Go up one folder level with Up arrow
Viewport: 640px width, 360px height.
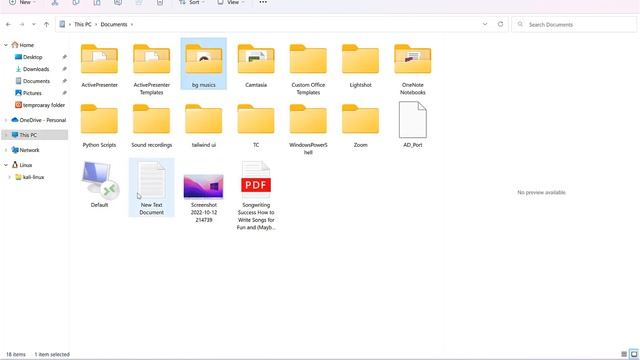[47, 24]
